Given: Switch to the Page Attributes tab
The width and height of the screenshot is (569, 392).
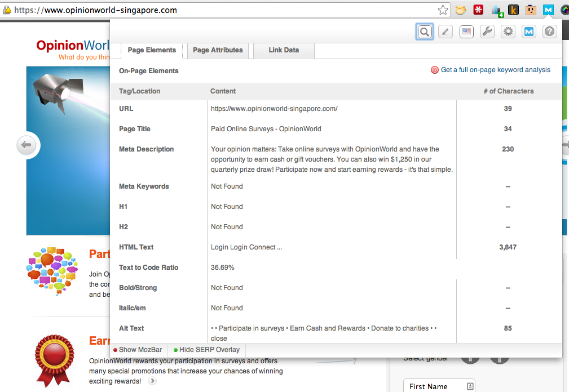Looking at the screenshot, I should click(x=218, y=50).
